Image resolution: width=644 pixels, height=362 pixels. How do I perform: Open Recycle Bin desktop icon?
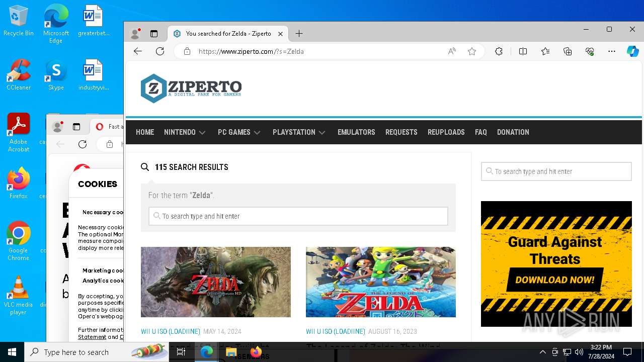pos(19,21)
